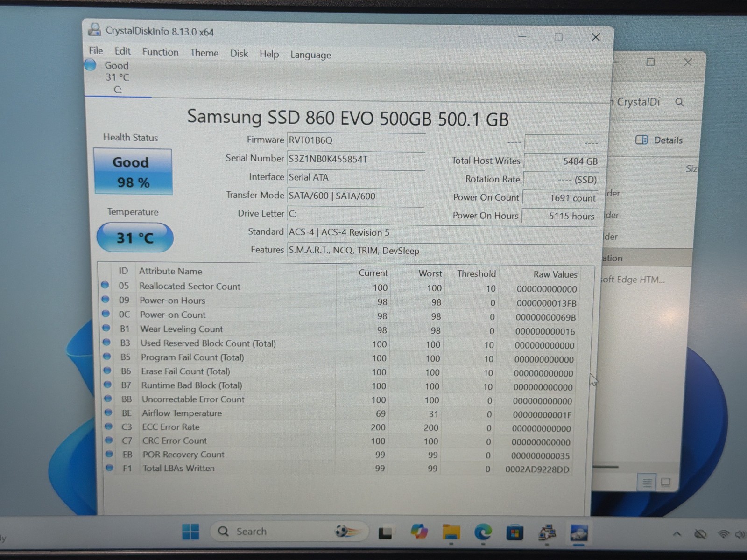Image resolution: width=747 pixels, height=560 pixels.
Task: Open the Disk menu
Action: coord(239,54)
